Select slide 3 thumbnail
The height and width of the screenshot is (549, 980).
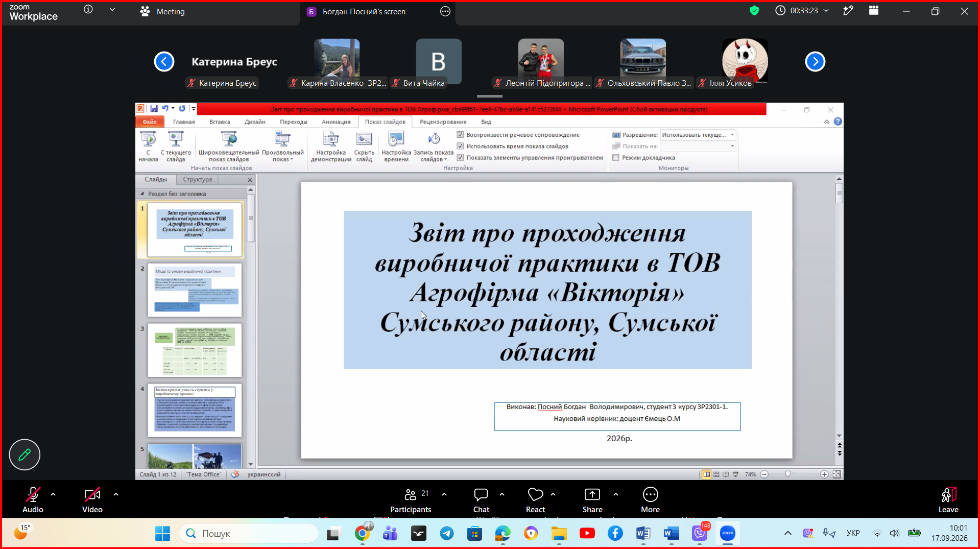coord(195,350)
